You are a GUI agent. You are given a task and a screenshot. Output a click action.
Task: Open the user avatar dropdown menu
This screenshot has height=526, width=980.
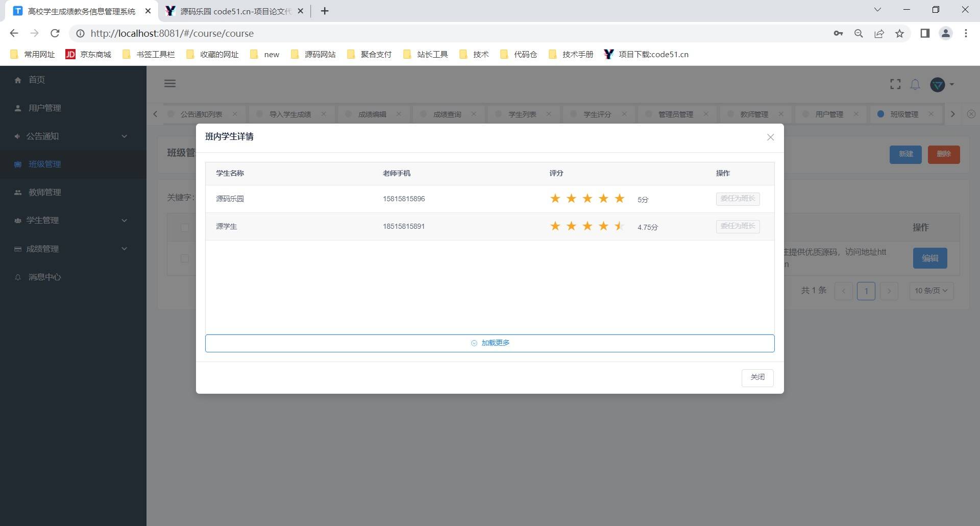(941, 85)
